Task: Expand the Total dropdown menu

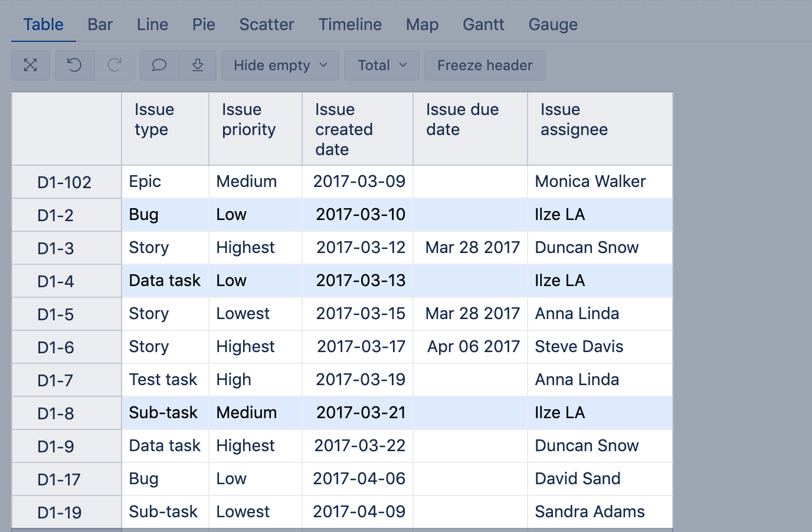Action: [381, 65]
